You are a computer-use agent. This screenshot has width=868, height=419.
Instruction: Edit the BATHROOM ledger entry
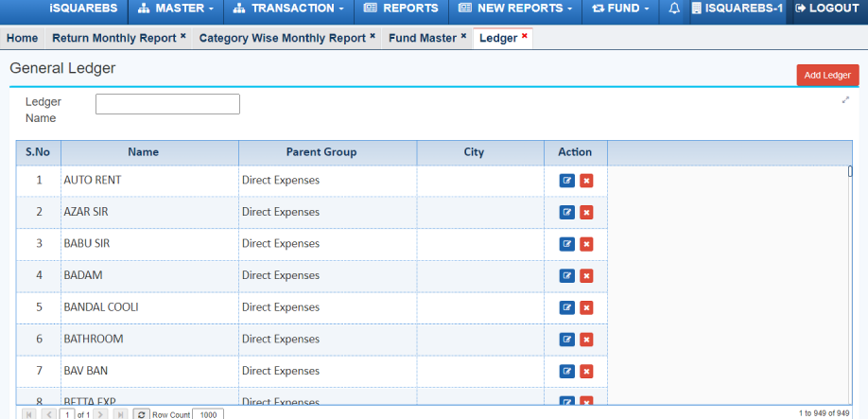(x=566, y=339)
